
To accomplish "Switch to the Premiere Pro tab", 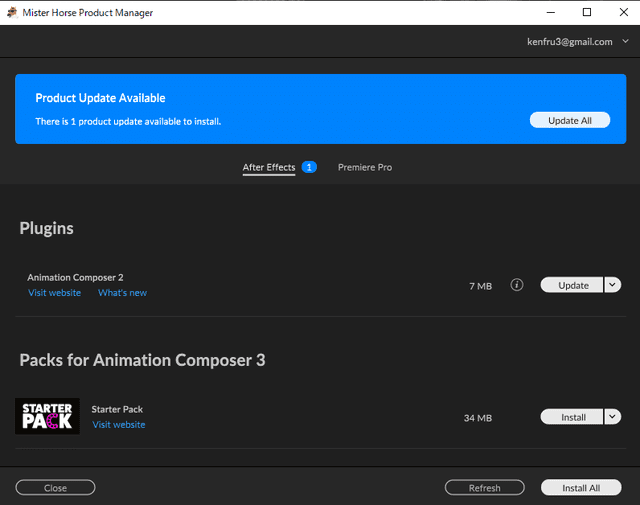I will point(365,167).
